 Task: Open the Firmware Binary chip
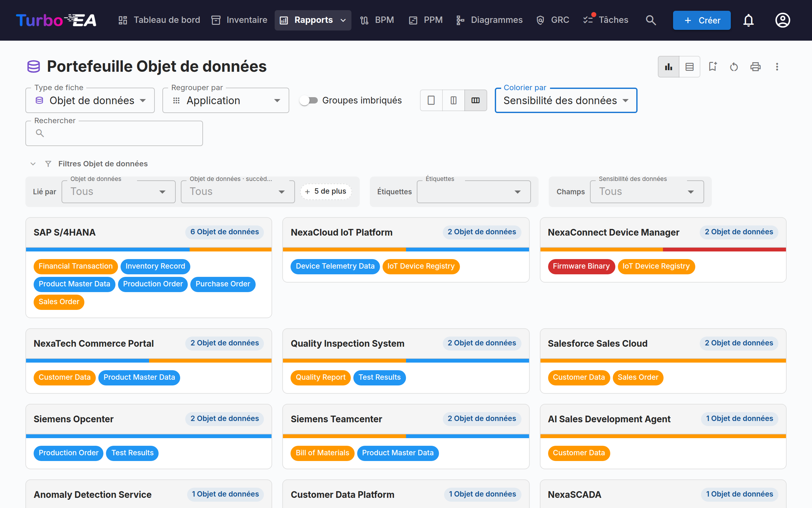[x=581, y=266]
